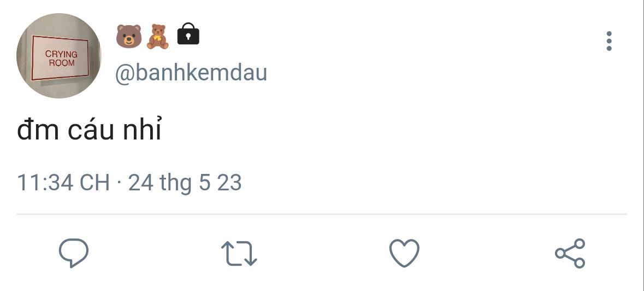Click the year "23" in tweet date
Viewport: 644px width, 291px height.
click(229, 182)
